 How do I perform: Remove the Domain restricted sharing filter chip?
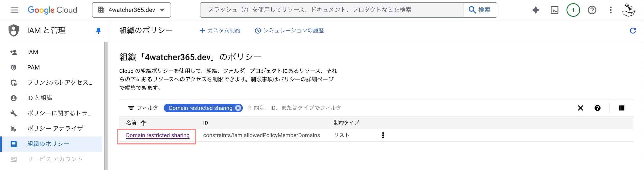click(x=238, y=108)
